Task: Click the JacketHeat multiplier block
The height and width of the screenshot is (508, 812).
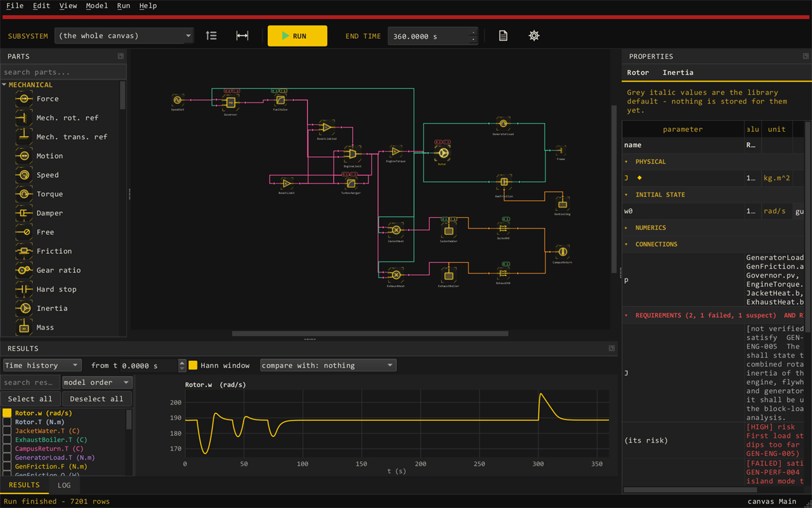Action: click(x=396, y=230)
